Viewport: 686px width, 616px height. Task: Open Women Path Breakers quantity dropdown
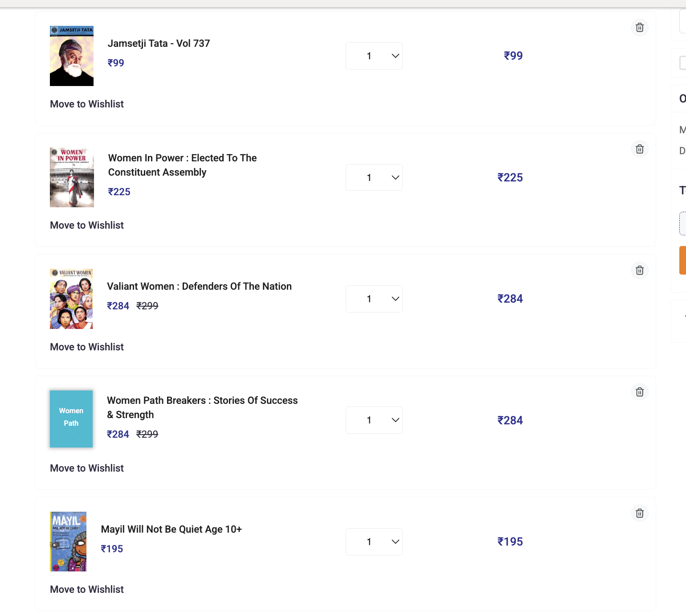(374, 420)
